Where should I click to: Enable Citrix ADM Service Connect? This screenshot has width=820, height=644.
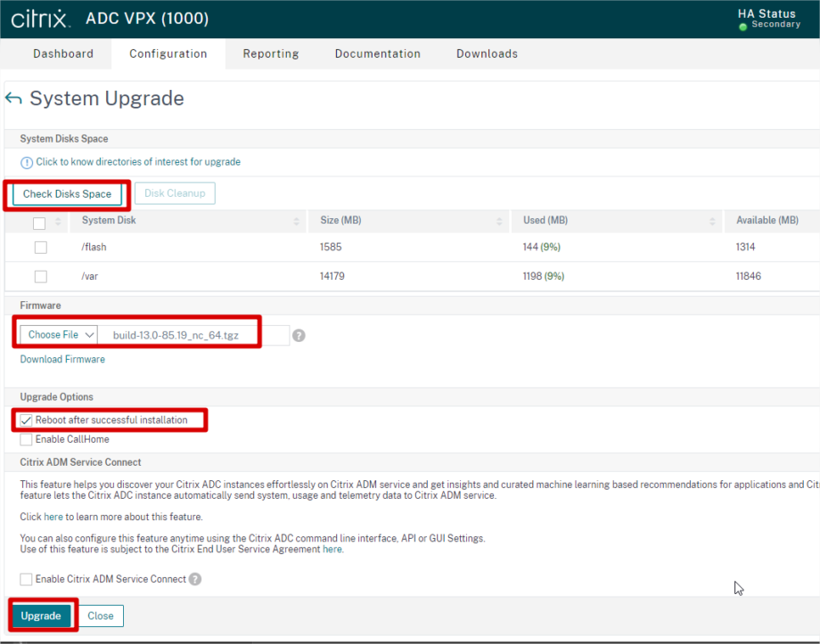click(26, 579)
